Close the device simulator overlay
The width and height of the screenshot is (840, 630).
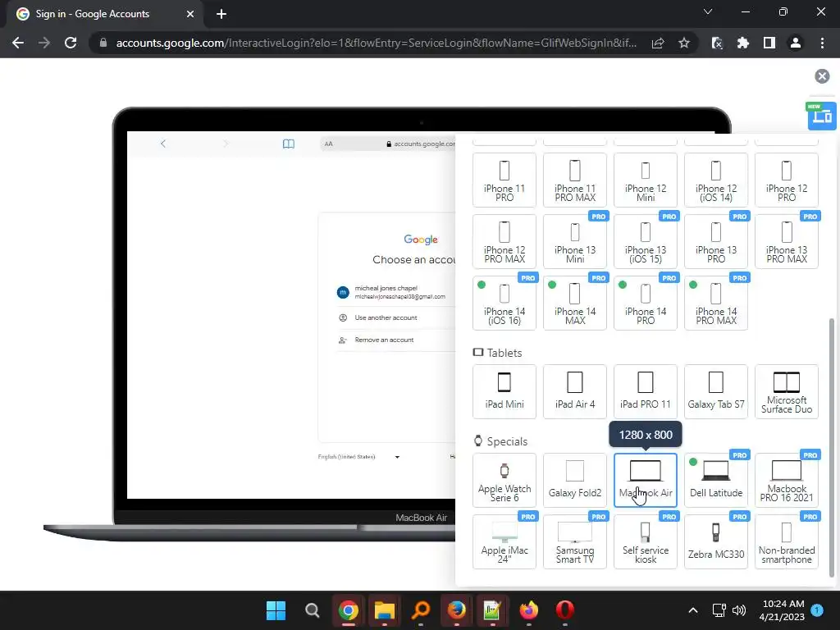[822, 76]
